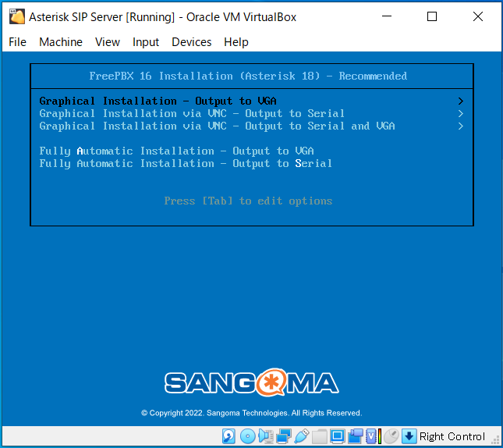This screenshot has width=503, height=448.
Task: Expand arrow on VNC Output to Serial row
Action: pyautogui.click(x=461, y=114)
